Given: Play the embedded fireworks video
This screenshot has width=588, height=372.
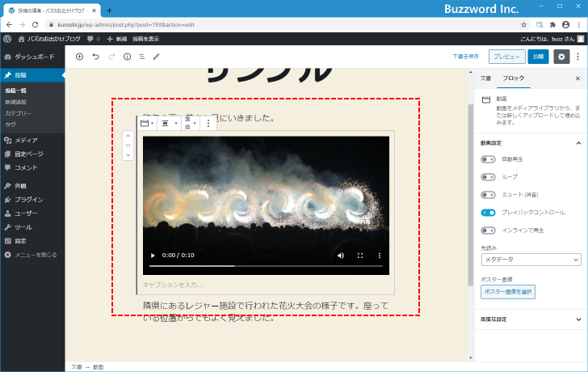Looking at the screenshot, I should 153,255.
